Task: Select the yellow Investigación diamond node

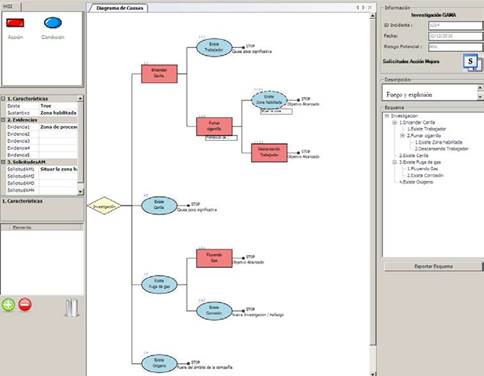Action: coord(104,206)
